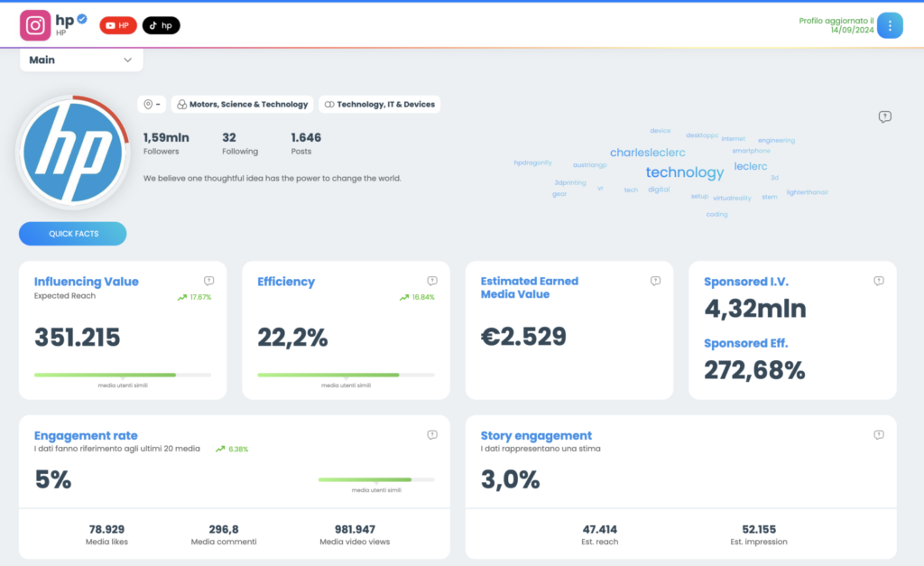Click the 'austriangp' word in cloud
Screen dimensions: 924x566
tap(590, 165)
